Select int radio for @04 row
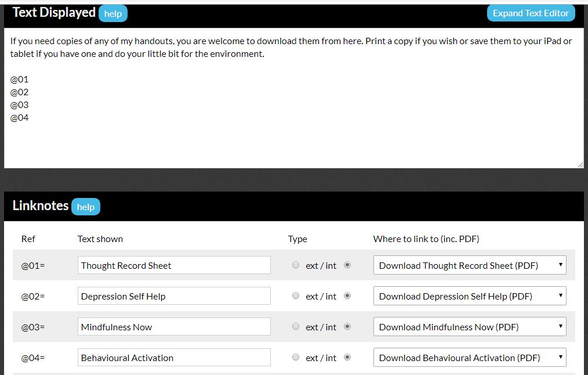Screen dimensions: 588x375 (347, 358)
